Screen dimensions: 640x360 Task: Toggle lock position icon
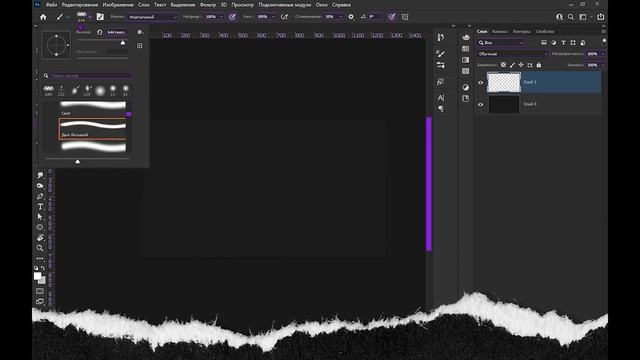click(521, 65)
